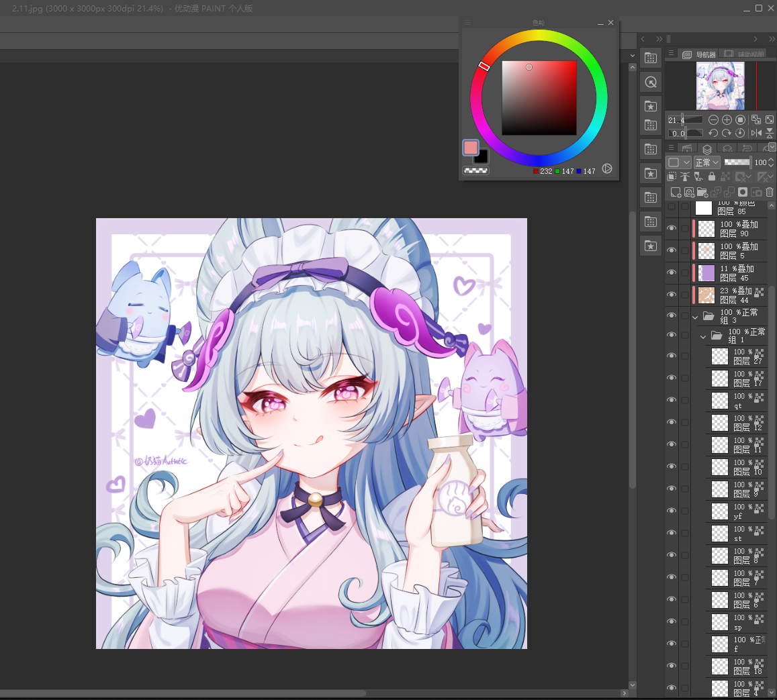Open the 正常 blend mode dropdown

(706, 162)
